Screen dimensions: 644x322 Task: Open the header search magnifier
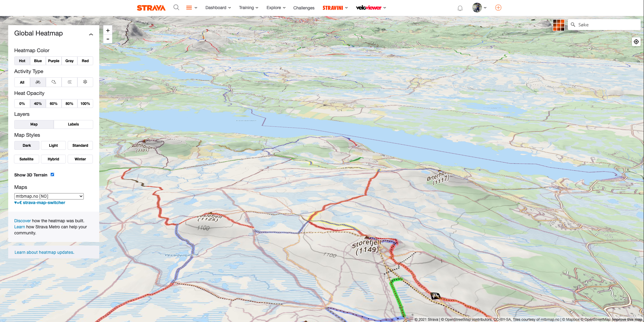coord(176,7)
